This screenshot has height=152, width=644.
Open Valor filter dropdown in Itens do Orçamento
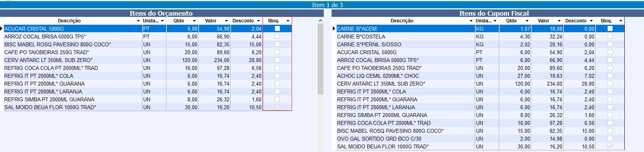click(x=226, y=21)
